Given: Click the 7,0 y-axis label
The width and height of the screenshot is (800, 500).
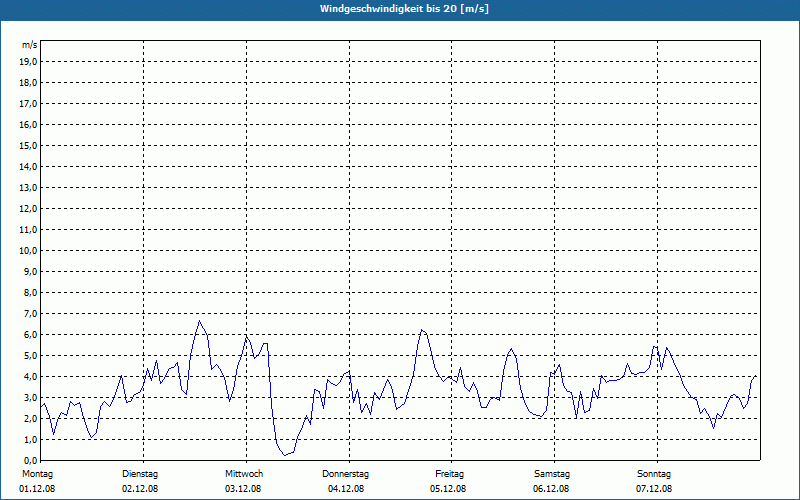Looking at the screenshot, I should tap(30, 314).
